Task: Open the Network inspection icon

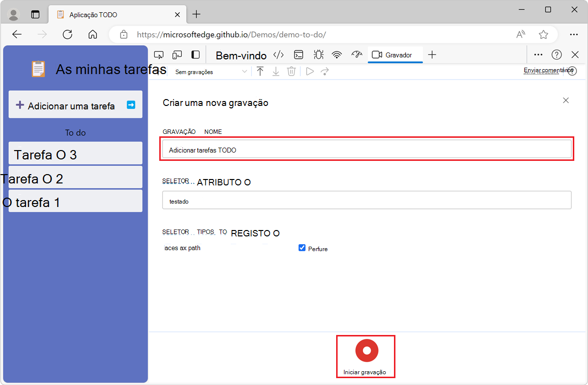Action: [x=337, y=54]
